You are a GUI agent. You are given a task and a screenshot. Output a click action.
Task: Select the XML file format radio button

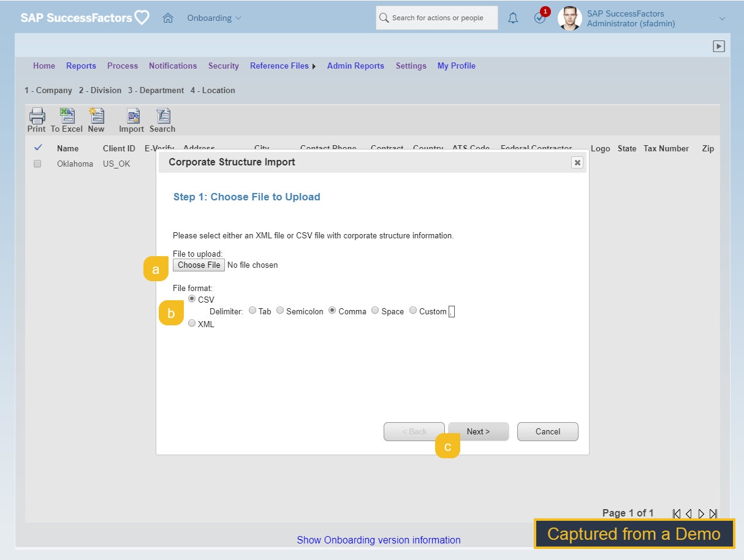192,324
